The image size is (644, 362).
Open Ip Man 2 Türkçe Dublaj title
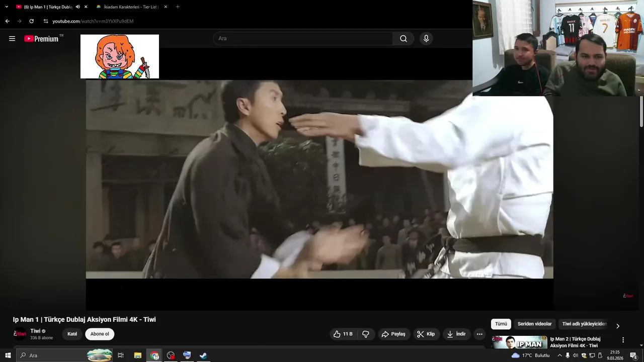pyautogui.click(x=575, y=342)
